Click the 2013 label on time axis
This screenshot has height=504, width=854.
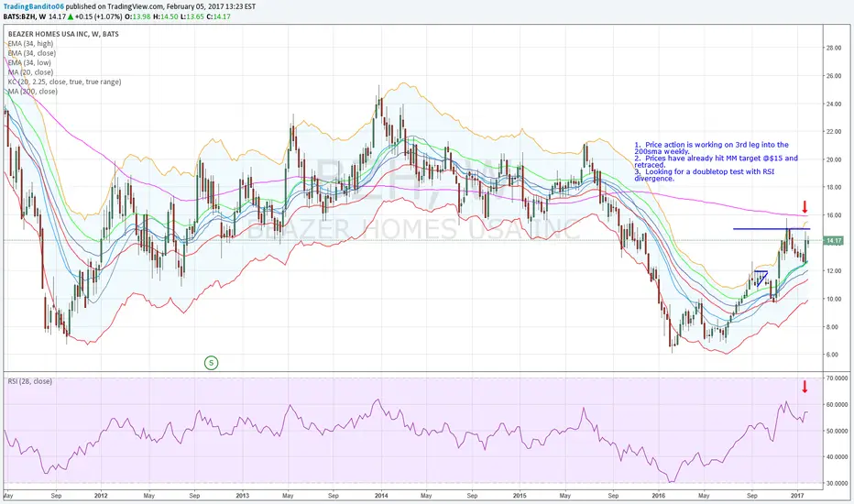tap(243, 496)
